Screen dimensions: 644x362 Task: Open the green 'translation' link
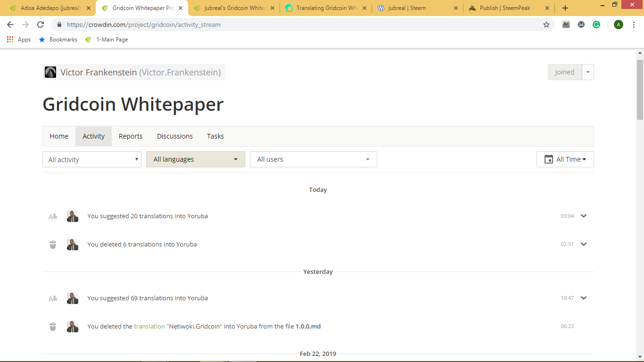coord(149,326)
